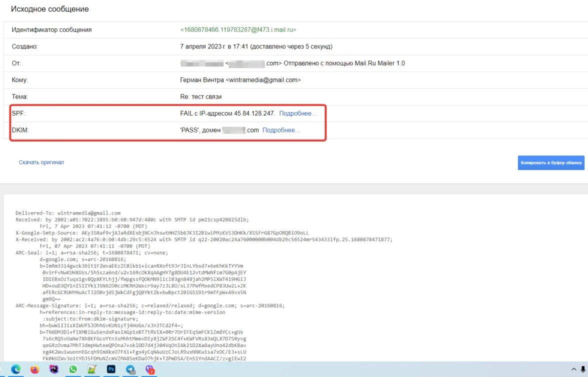This screenshot has height=377, width=588.
Task: Click the DKIM result starting with 'PASS'
Action: [x=219, y=130]
